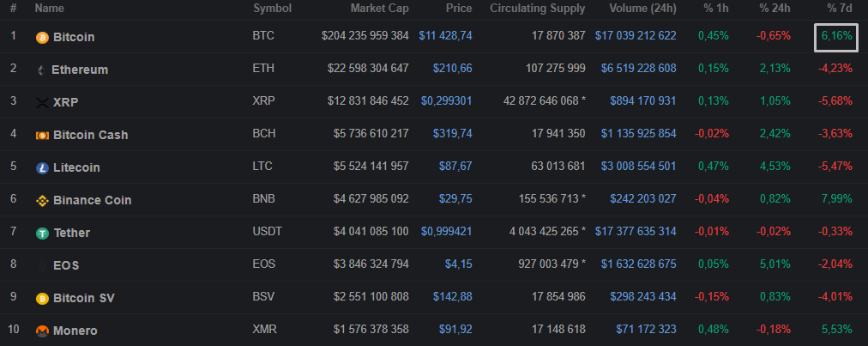Viewport: 868px width, 346px height.
Task: Click Bitcoin volume $17 039 212 622
Action: [x=636, y=36]
